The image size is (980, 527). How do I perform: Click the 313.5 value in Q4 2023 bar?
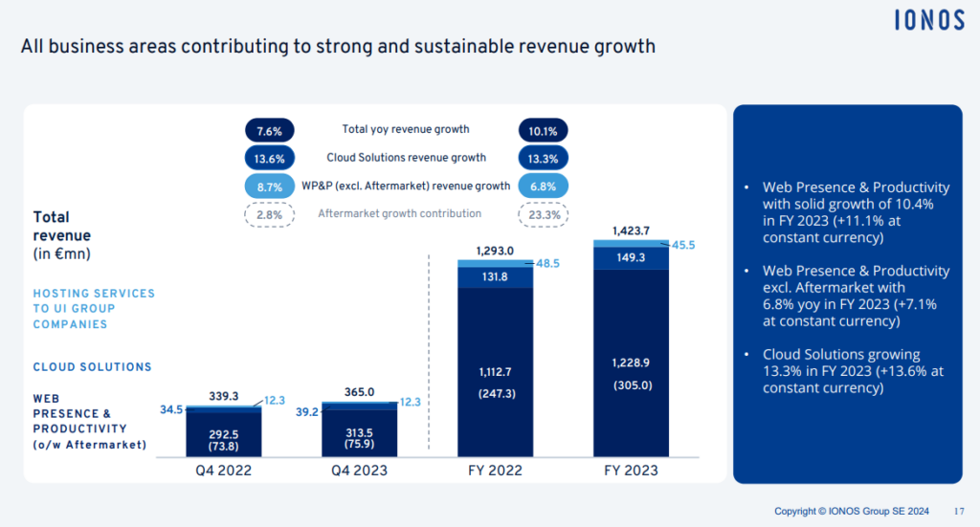(x=360, y=432)
